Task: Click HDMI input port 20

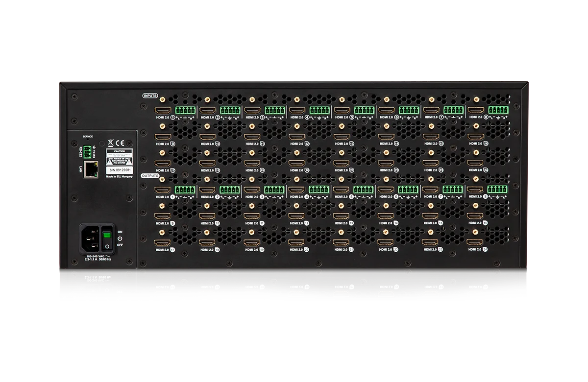Action: tap(296, 164)
